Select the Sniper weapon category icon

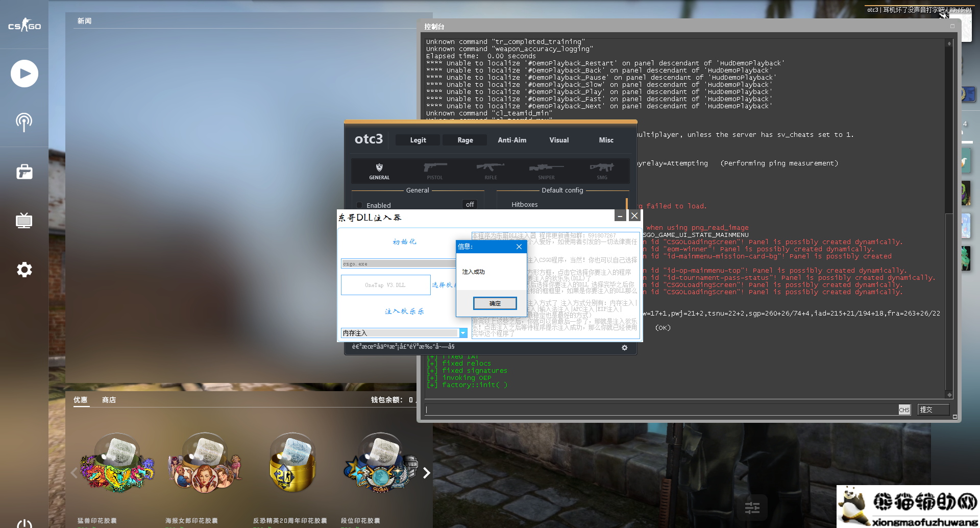point(546,171)
